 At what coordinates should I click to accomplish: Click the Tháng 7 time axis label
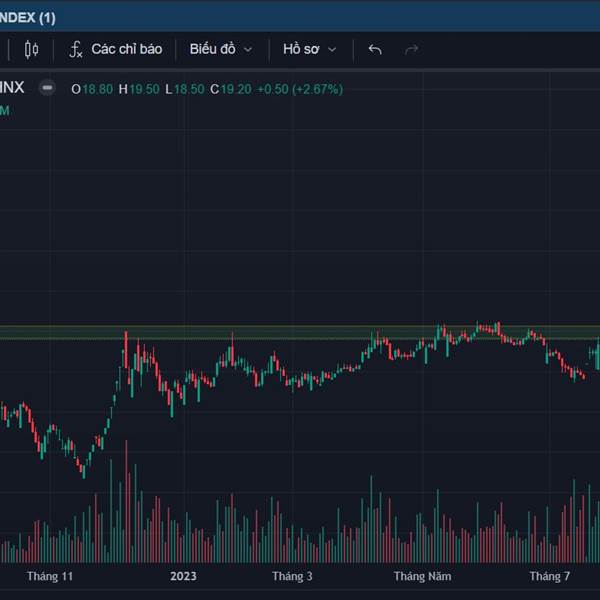click(549, 576)
